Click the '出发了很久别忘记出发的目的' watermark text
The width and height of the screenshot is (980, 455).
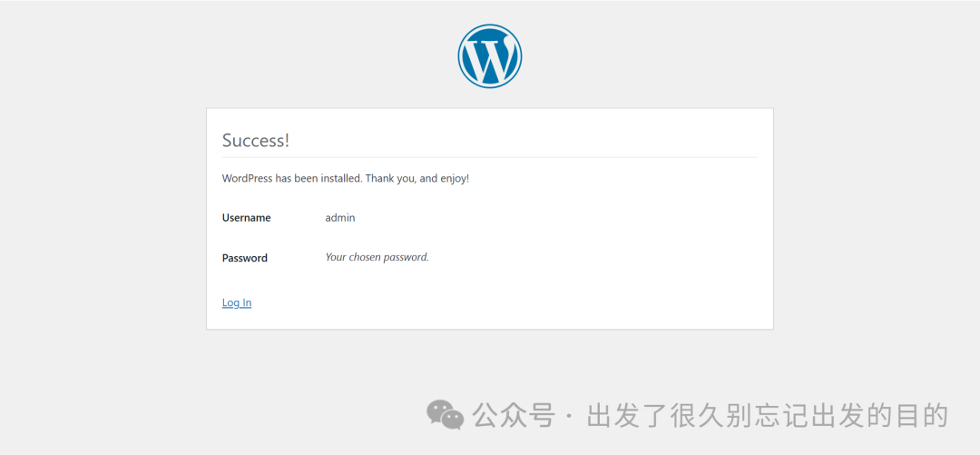point(767,416)
